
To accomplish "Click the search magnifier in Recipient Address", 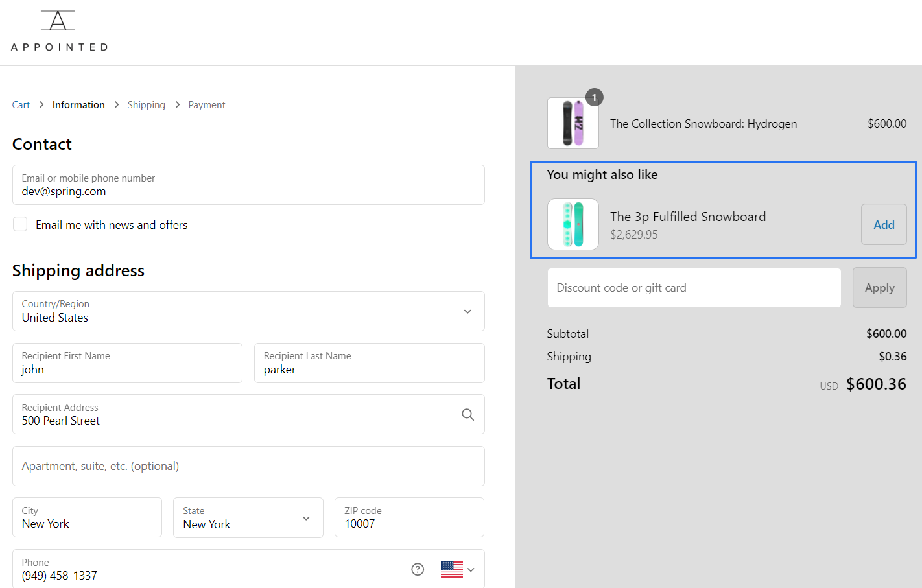I will pos(467,414).
